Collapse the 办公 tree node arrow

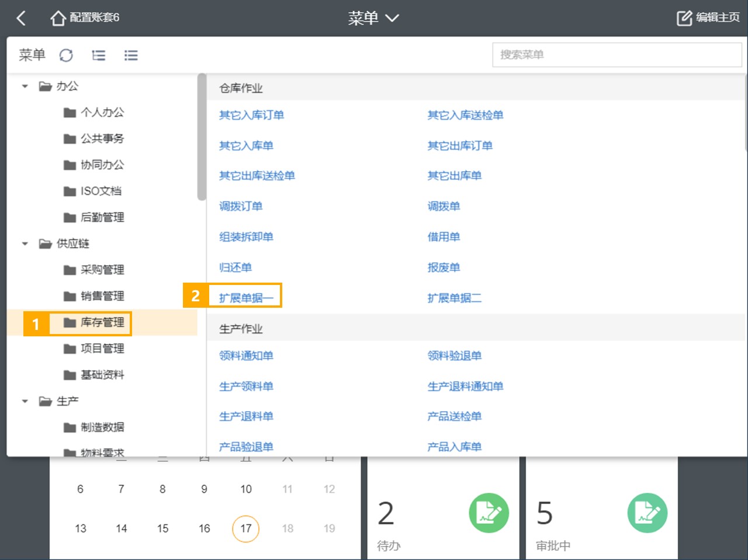[25, 86]
